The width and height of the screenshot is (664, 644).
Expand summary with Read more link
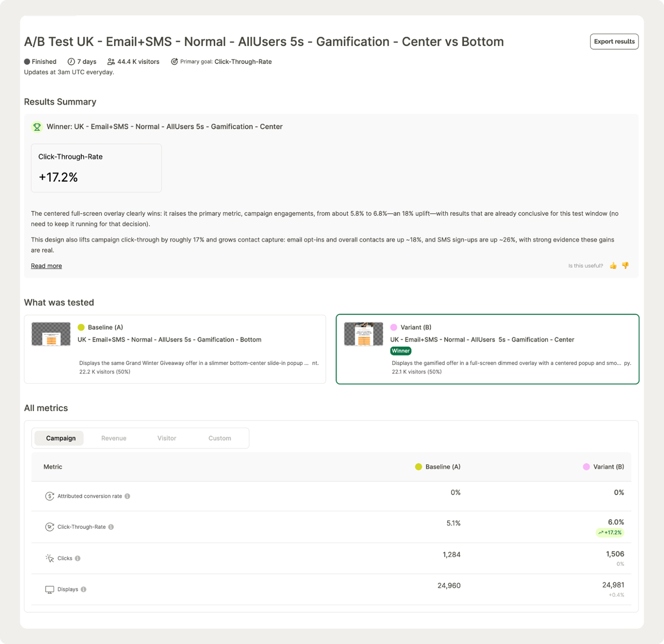tap(46, 266)
